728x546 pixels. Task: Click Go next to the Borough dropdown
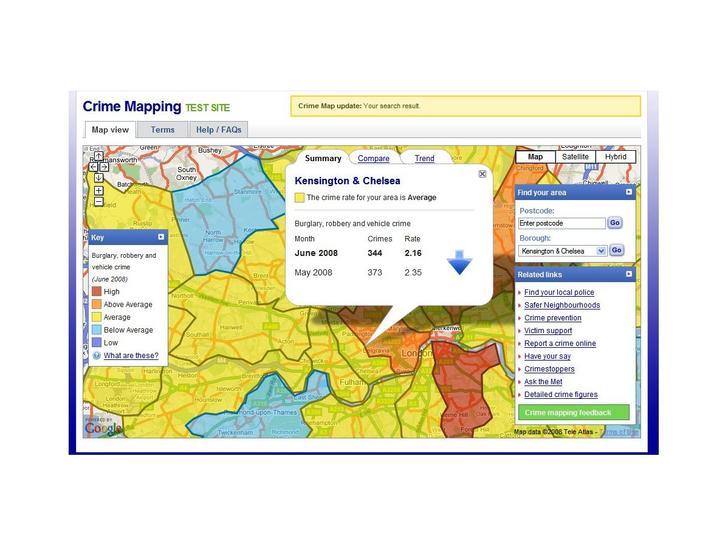coord(616,250)
